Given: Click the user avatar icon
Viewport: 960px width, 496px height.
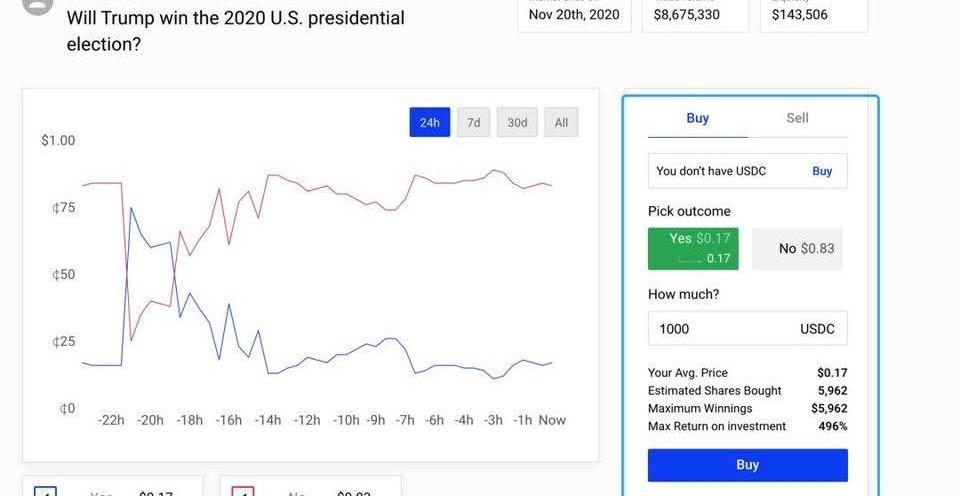Looking at the screenshot, I should (37, 5).
